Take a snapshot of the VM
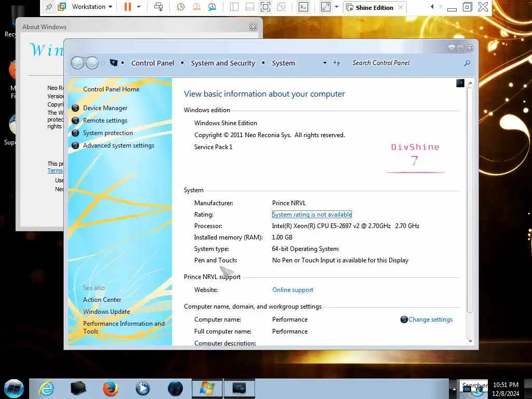The image size is (532, 399). pyautogui.click(x=180, y=7)
